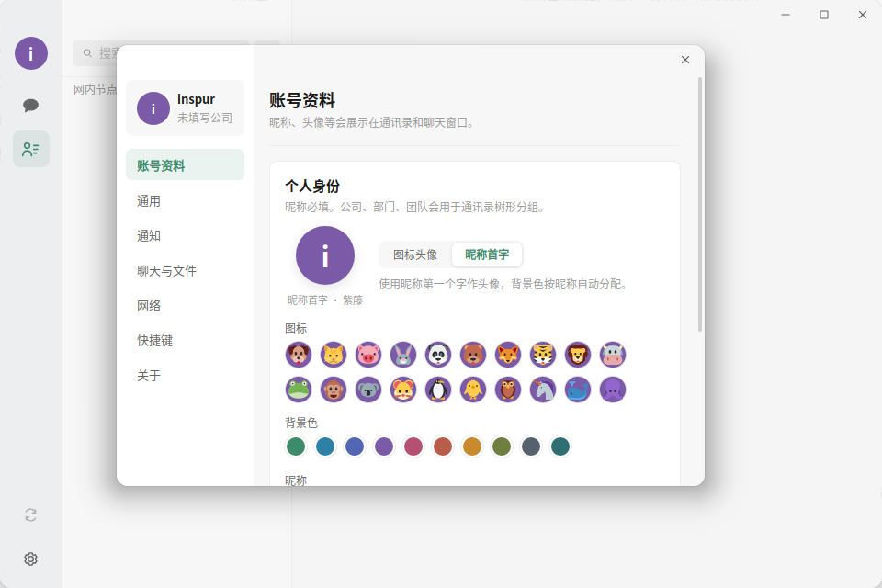This screenshot has height=588, width=882.
Task: Choose the dog avatar icon
Action: (x=298, y=355)
